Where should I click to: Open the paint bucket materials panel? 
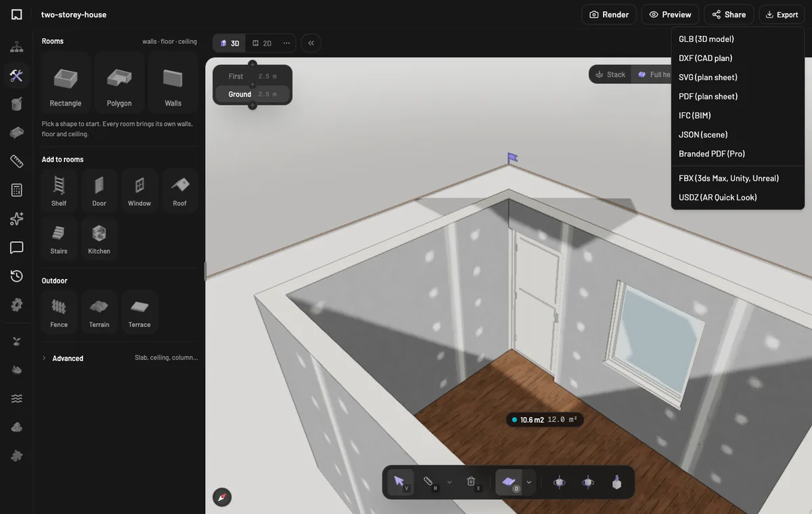17,104
